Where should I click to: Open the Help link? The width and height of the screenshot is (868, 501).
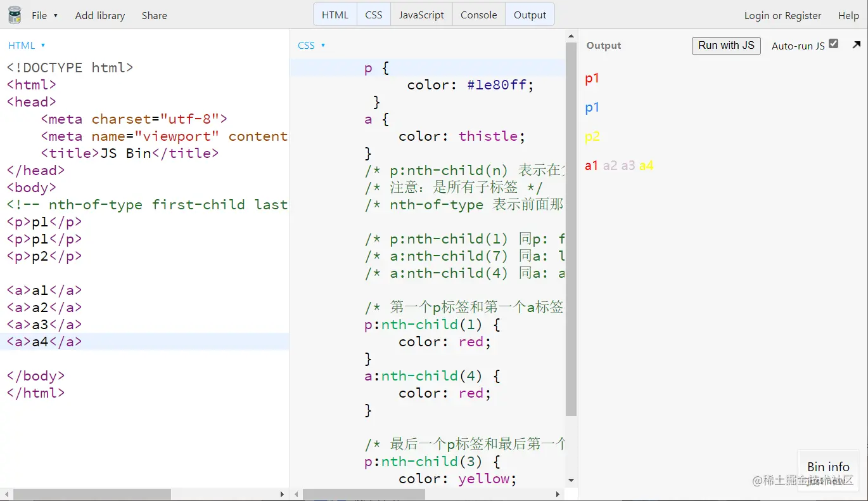(849, 15)
